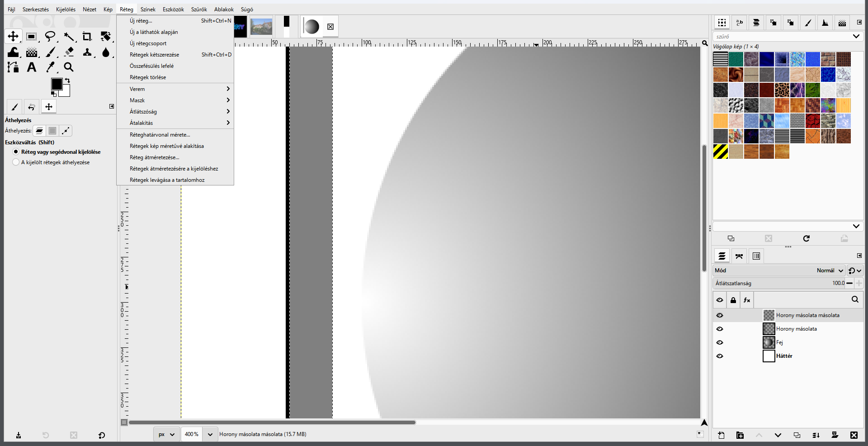Delete the selected layer
This screenshot has height=446, width=868.
[854, 435]
